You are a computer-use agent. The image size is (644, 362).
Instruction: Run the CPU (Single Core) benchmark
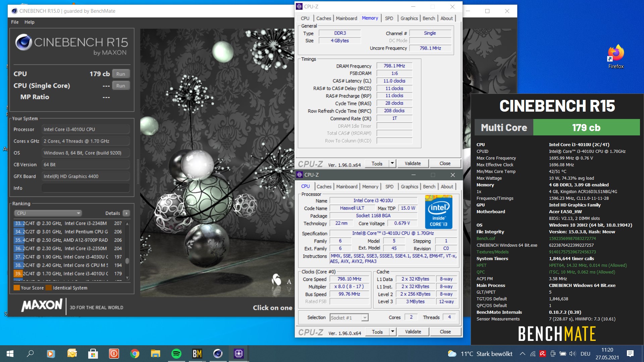pyautogui.click(x=121, y=86)
